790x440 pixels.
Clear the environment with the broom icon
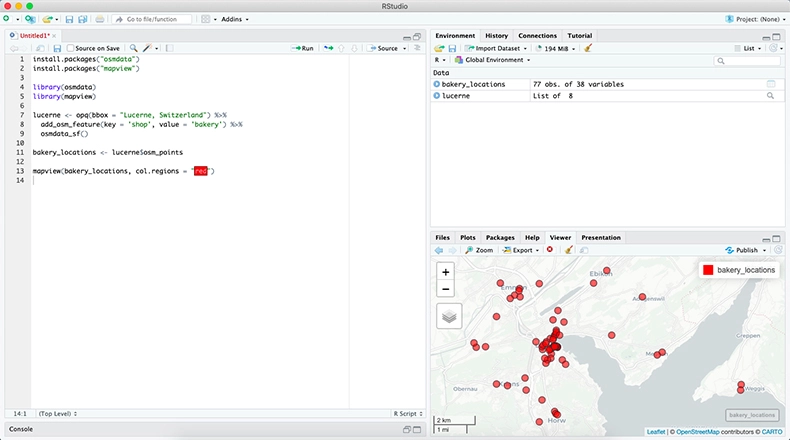[588, 48]
